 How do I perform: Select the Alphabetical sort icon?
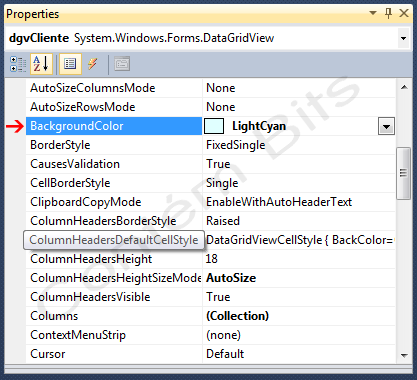click(x=42, y=64)
